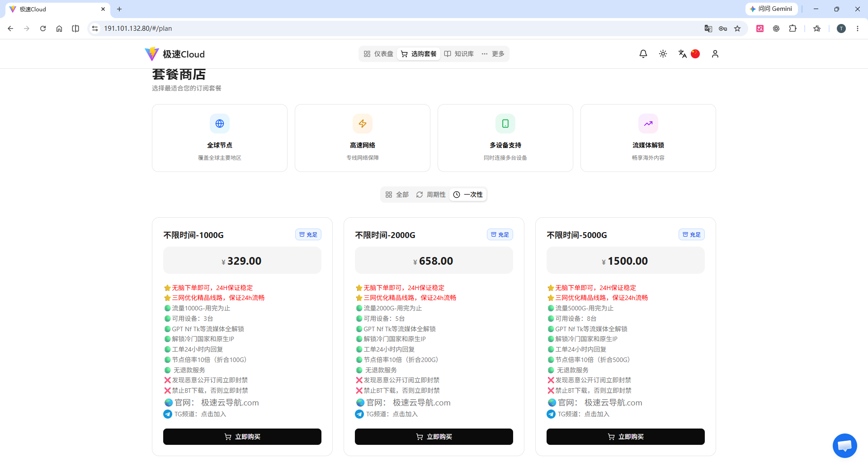Select the 选购套餐 menu item

pyautogui.click(x=419, y=54)
